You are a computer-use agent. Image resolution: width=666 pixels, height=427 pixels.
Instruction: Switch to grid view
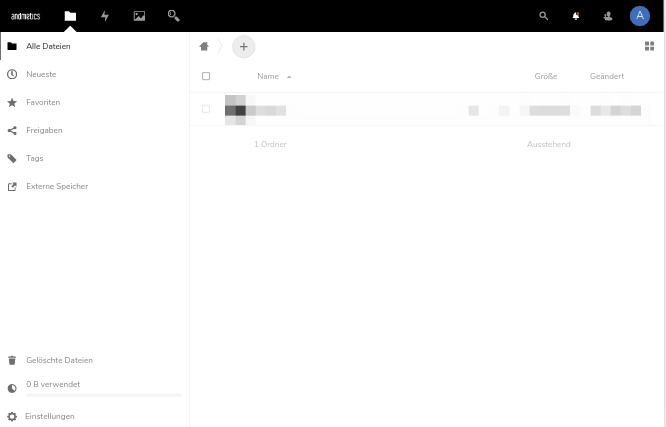point(649,46)
